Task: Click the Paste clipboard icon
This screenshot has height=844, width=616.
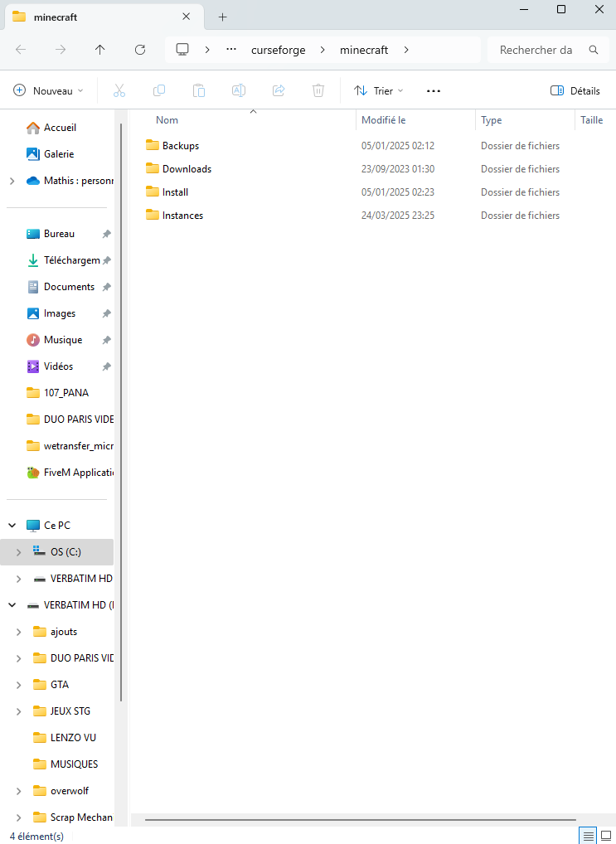Action: click(x=199, y=90)
